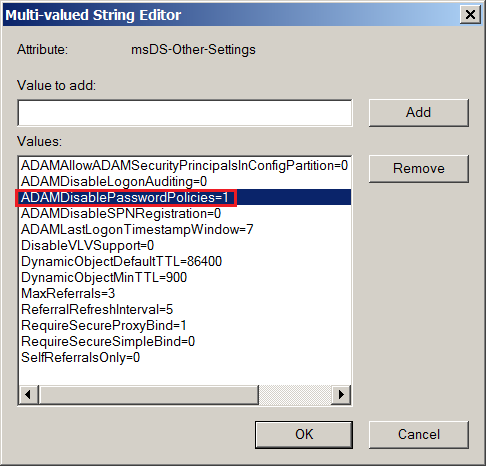Image resolution: width=486 pixels, height=466 pixels.
Task: Cancel the string editor dialog
Action: [x=419, y=435]
